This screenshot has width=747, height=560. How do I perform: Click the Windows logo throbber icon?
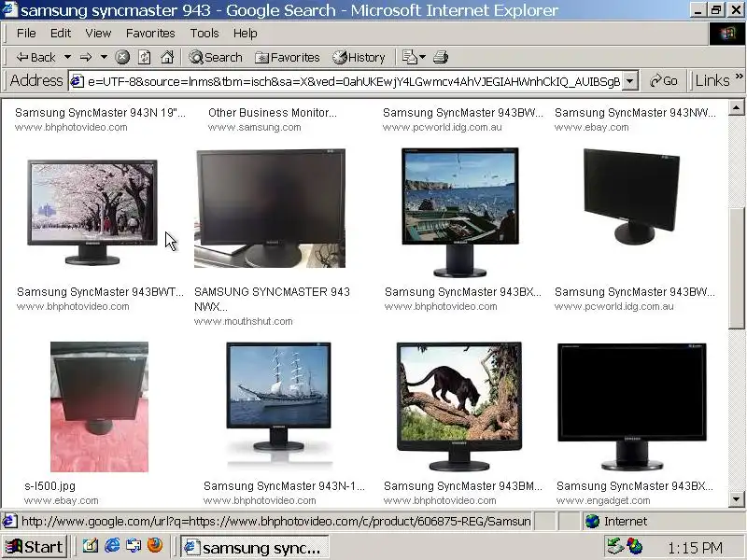click(726, 34)
